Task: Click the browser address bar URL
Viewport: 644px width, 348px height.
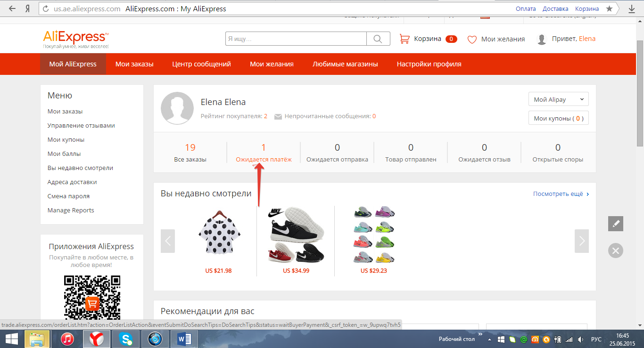Action: 87,9
